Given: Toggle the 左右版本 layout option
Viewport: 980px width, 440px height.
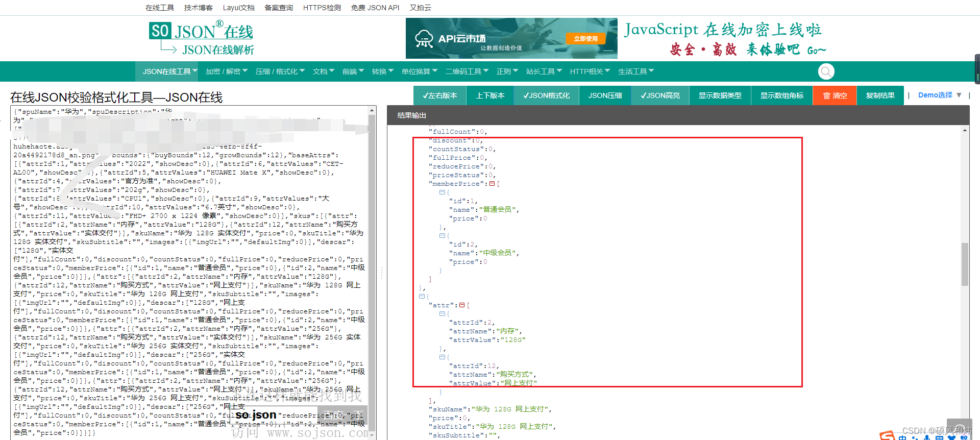Looking at the screenshot, I should click(x=439, y=95).
